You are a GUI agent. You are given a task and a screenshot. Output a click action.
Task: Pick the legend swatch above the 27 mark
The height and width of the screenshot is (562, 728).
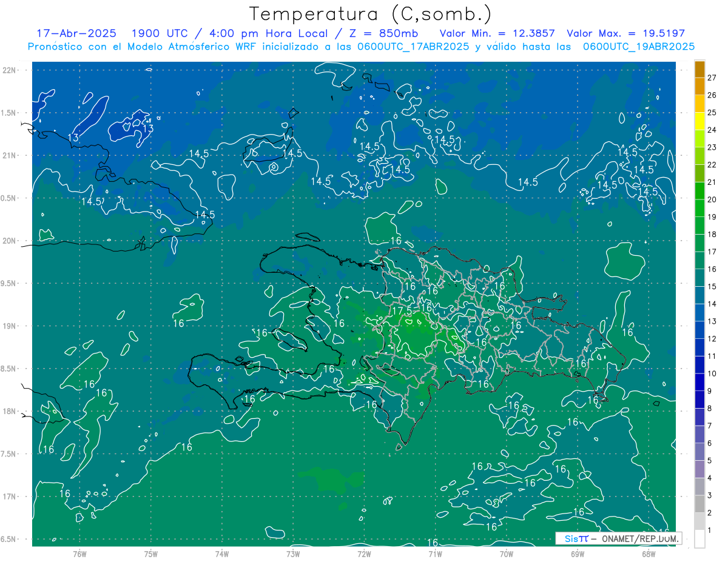tap(699, 69)
